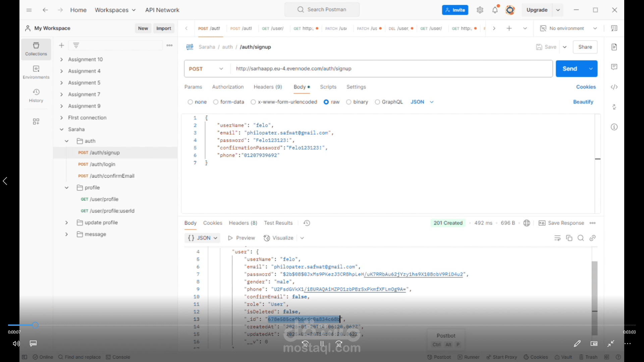This screenshot has height=362, width=644.
Task: Open the documentation pane icon
Action: click(614, 47)
